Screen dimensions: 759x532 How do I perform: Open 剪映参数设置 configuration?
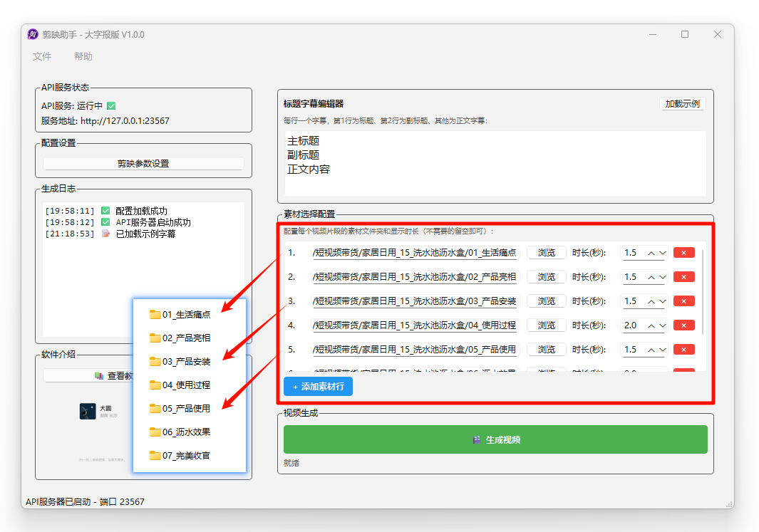tap(143, 164)
